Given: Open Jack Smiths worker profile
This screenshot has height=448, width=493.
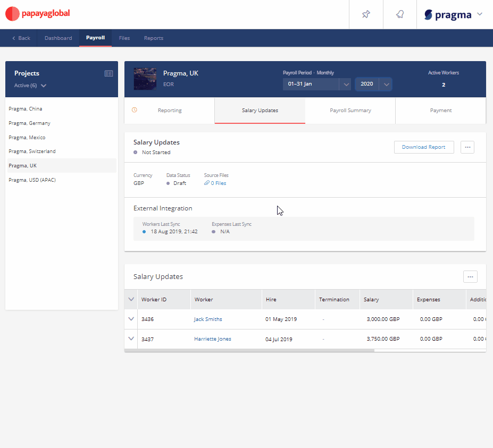Looking at the screenshot, I should [x=207, y=319].
